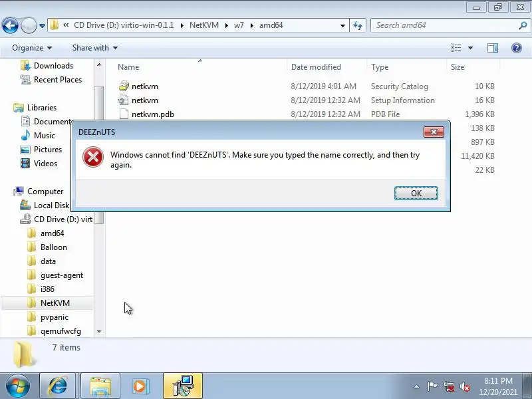
Task: Click the NetKVM segment in the address bar
Action: point(204,25)
